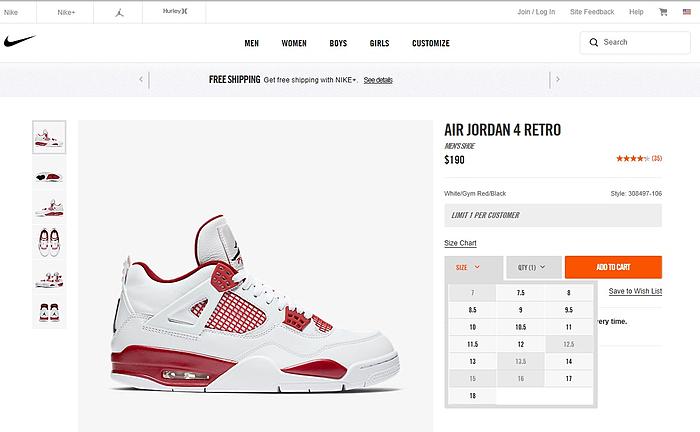Image resolution: width=700 pixels, height=432 pixels.
Task: Open the shopping cart icon
Action: pyautogui.click(x=663, y=12)
